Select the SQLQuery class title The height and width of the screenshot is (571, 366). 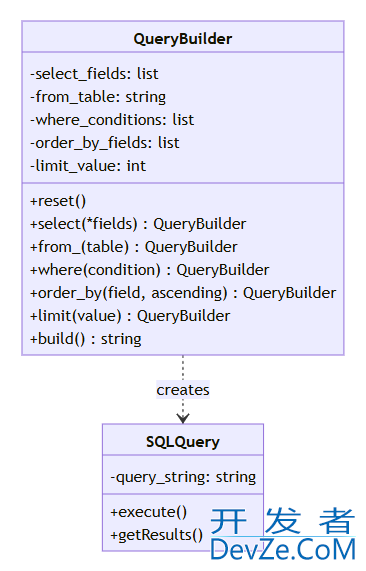click(183, 442)
